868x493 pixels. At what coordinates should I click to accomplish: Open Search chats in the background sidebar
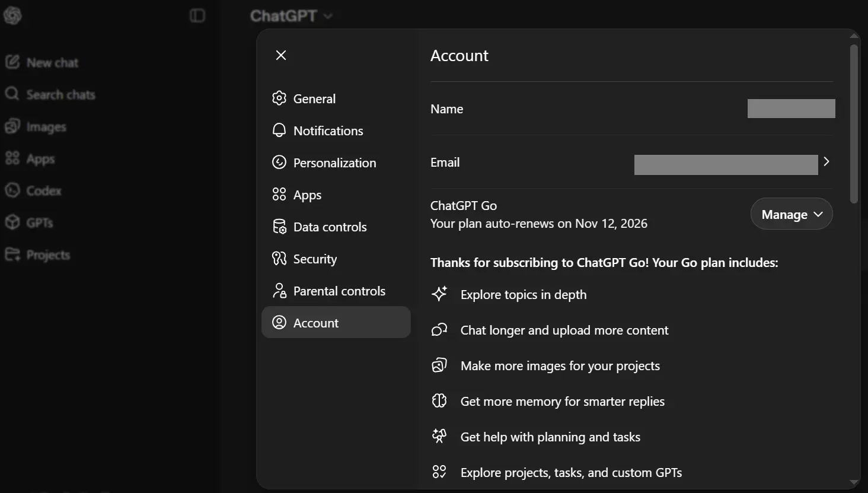click(x=50, y=94)
